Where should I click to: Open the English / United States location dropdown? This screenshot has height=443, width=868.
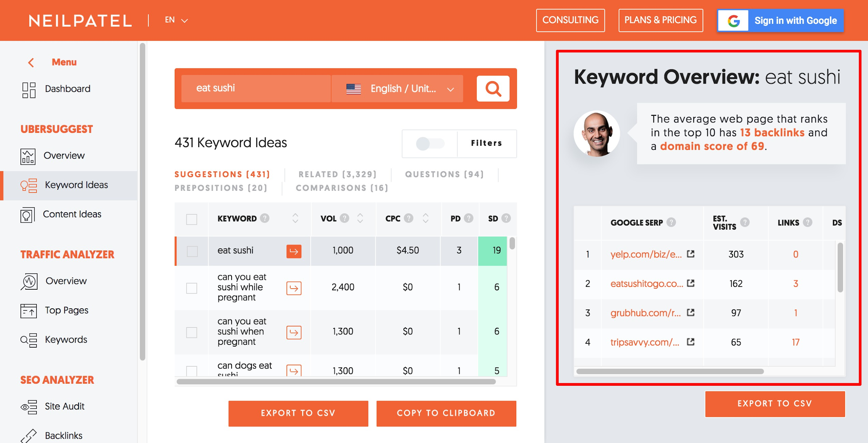click(x=398, y=89)
